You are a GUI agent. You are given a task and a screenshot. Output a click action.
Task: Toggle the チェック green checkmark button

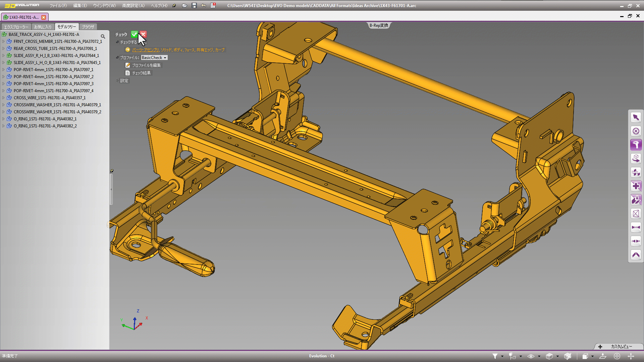[134, 34]
